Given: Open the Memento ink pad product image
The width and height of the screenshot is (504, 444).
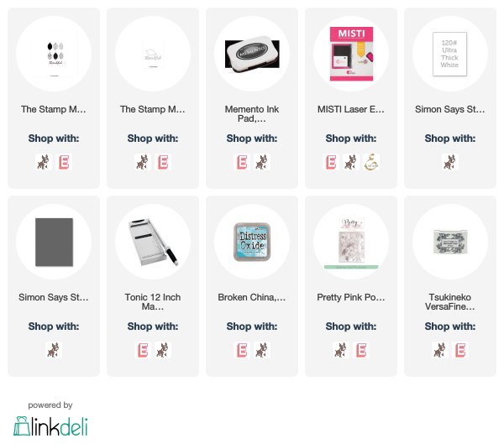Looking at the screenshot, I should coord(252,54).
